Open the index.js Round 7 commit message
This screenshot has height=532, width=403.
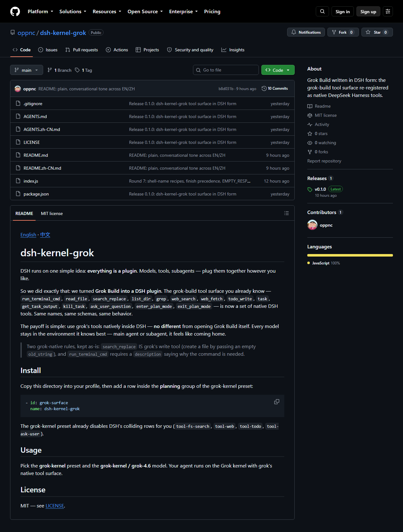pyautogui.click(x=190, y=181)
